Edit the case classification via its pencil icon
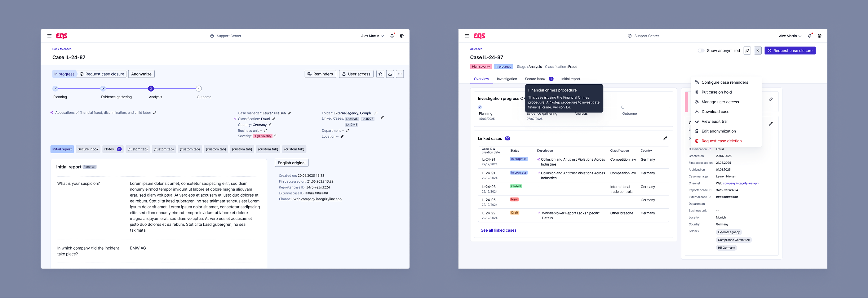This screenshot has width=868, height=298. coord(274,119)
